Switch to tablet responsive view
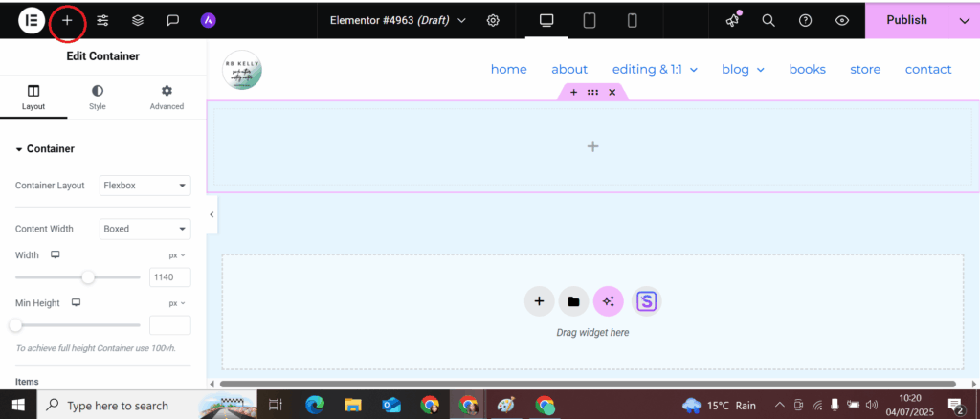Screen dimensions: 980x419 pos(590,21)
